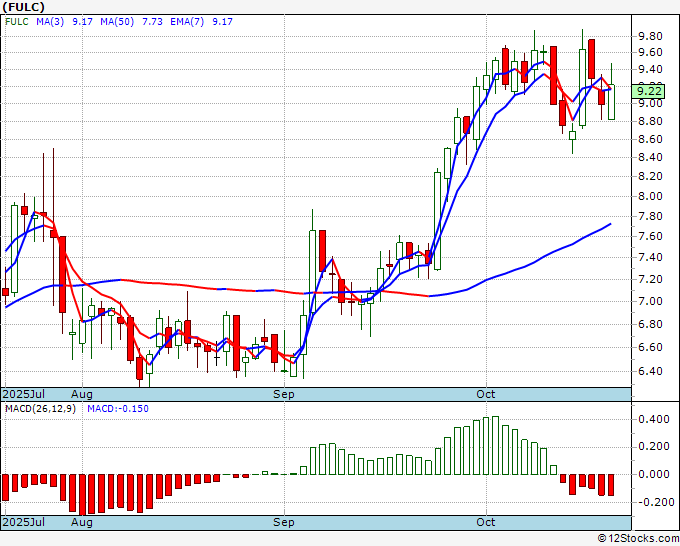Select the MACD(26,12,9) indicator label
This screenshot has height=546, width=680.
click(x=40, y=409)
